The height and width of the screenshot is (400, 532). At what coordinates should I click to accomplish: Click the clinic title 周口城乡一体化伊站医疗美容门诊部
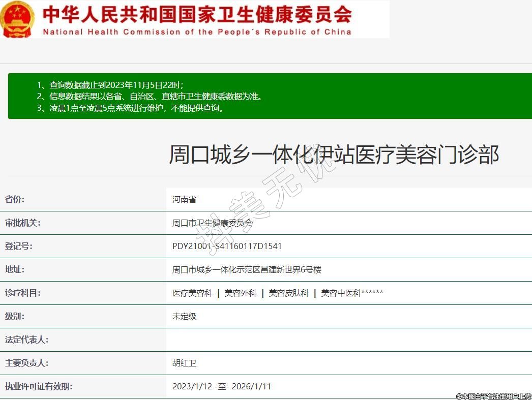[334, 155]
